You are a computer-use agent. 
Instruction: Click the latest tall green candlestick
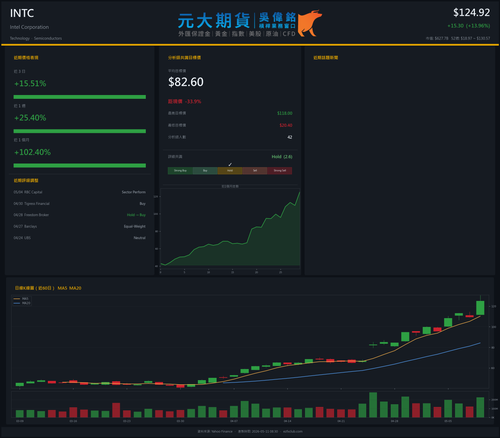[x=480, y=307]
